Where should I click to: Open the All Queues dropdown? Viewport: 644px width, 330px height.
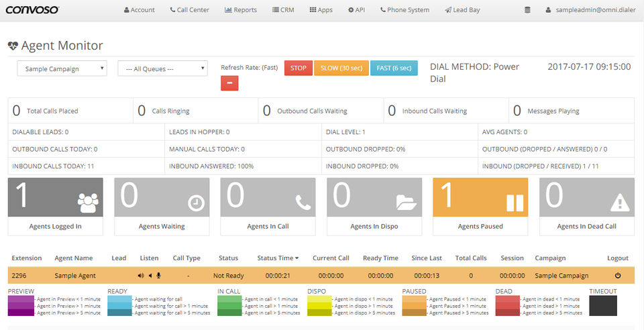click(x=162, y=68)
